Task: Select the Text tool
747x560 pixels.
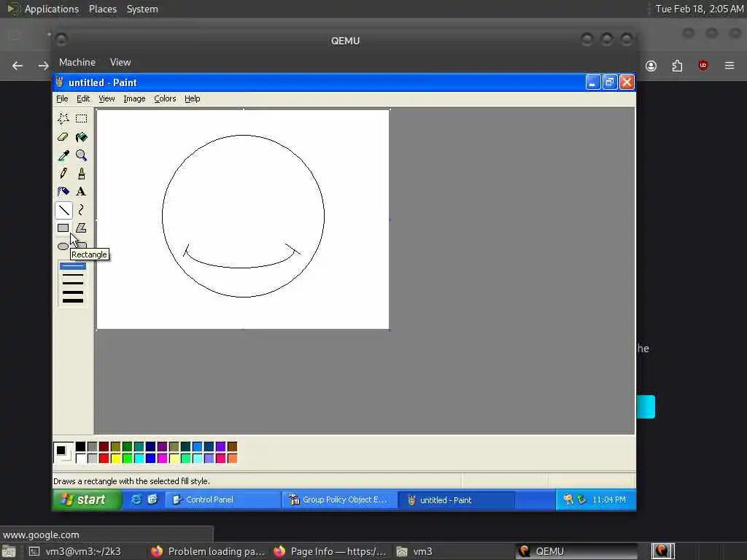Action: click(x=82, y=192)
